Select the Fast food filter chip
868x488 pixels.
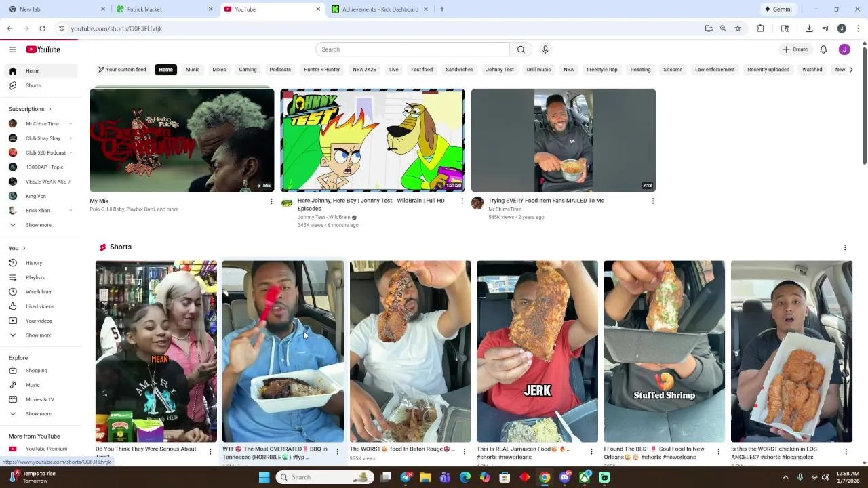(x=422, y=70)
